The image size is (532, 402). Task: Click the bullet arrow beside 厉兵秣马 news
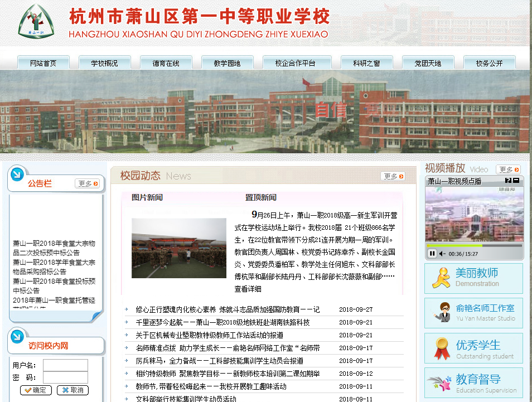click(x=126, y=361)
